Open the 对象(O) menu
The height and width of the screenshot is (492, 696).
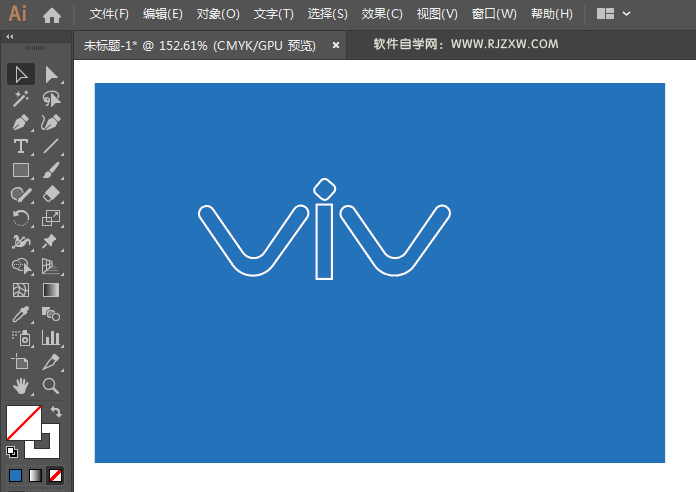click(218, 14)
